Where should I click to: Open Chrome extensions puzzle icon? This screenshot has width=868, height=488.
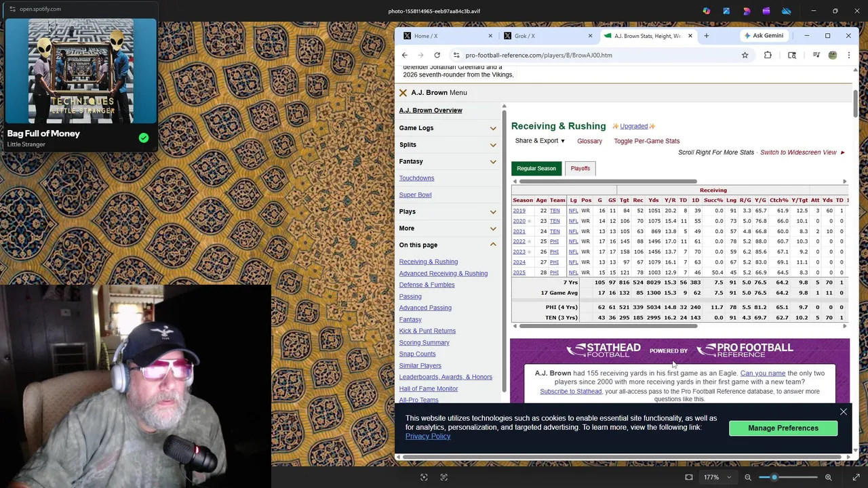click(x=768, y=55)
